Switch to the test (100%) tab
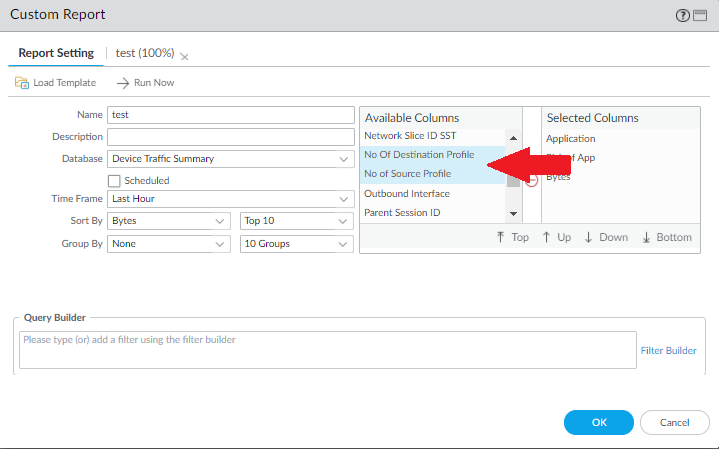This screenshot has width=719, height=449. pyautogui.click(x=146, y=53)
